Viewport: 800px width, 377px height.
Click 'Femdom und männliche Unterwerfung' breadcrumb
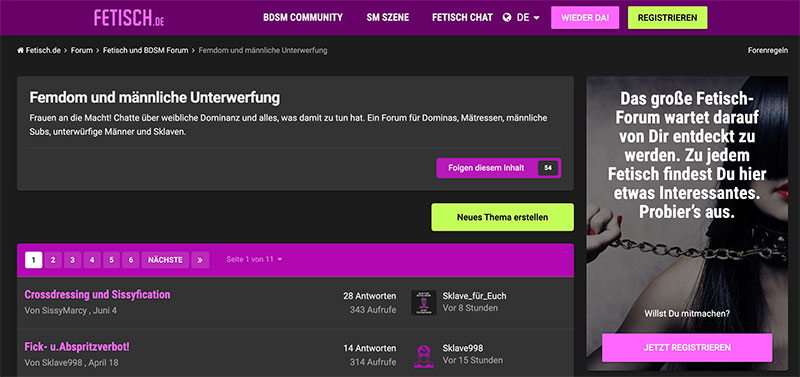(x=263, y=51)
